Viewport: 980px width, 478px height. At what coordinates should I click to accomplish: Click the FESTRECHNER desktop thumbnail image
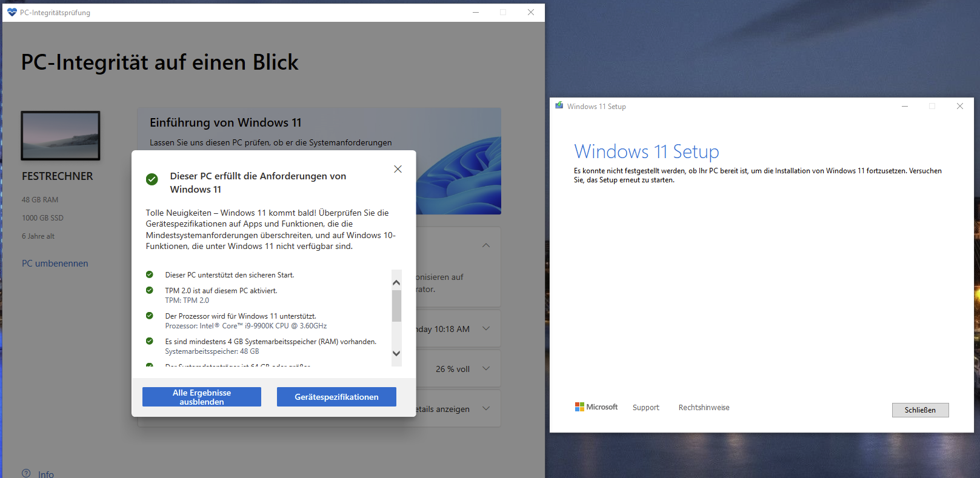61,136
